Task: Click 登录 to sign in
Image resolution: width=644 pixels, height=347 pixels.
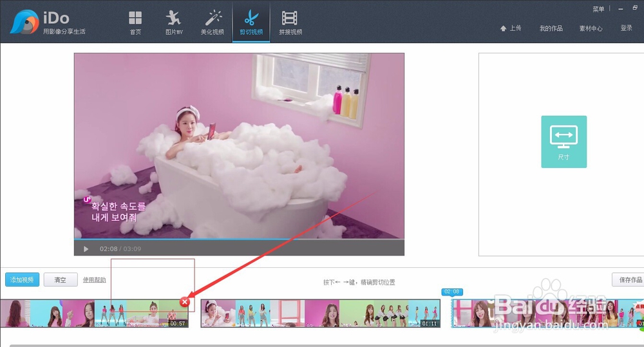Action: coord(626,28)
